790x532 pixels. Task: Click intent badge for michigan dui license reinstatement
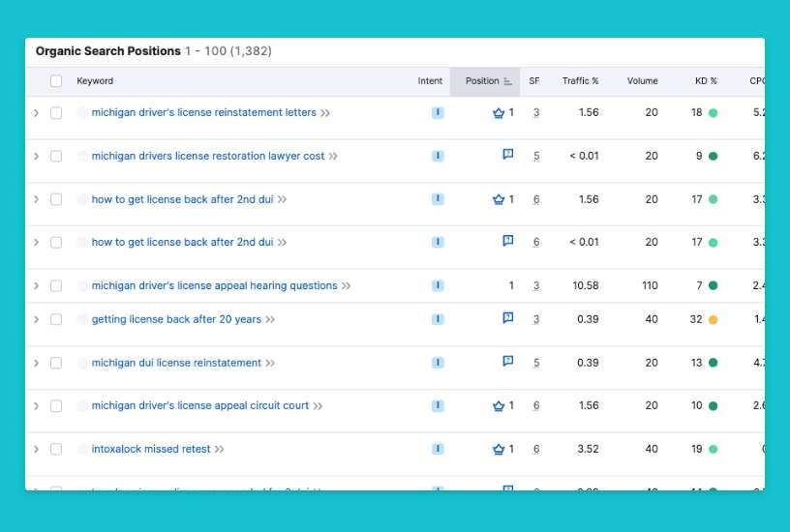tap(438, 363)
